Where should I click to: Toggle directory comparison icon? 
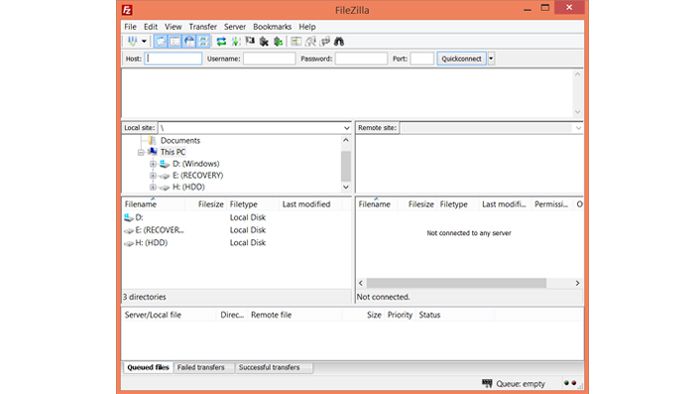point(311,41)
